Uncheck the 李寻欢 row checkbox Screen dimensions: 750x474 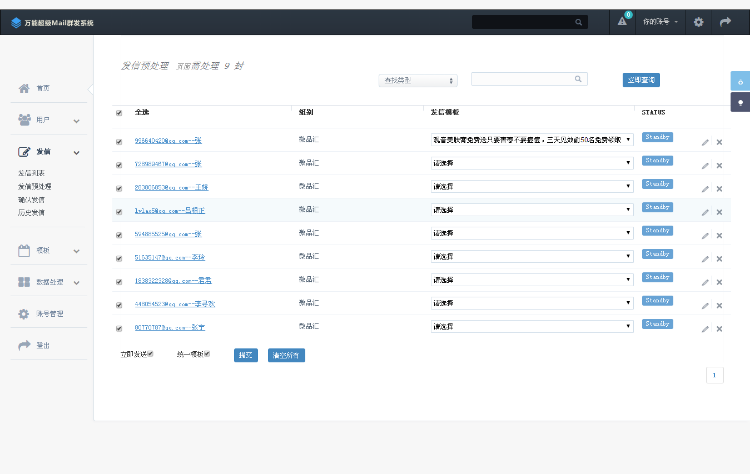[119, 305]
